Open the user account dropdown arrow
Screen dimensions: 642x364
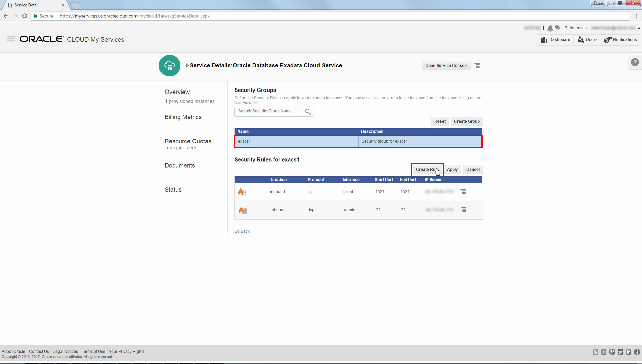point(639,28)
